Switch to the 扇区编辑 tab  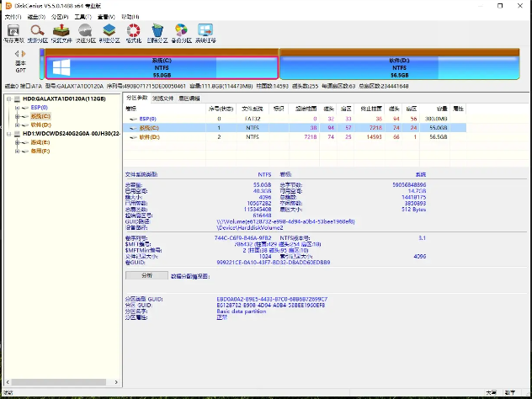coord(189,98)
